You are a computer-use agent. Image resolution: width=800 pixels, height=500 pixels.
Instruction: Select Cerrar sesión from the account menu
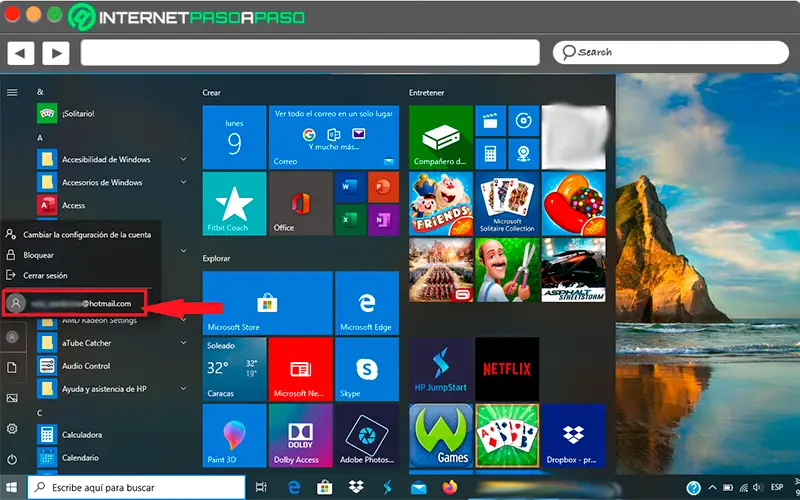(x=80, y=276)
